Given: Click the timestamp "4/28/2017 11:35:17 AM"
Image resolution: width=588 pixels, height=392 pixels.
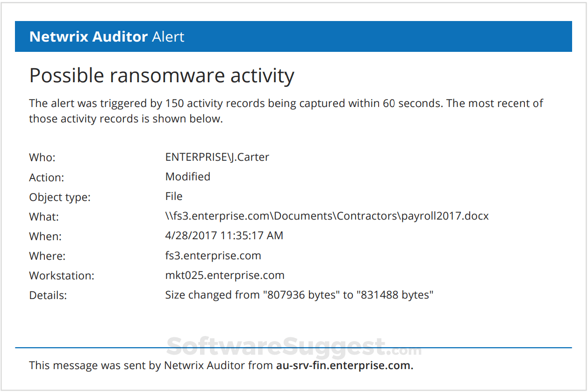Looking at the screenshot, I should [224, 235].
